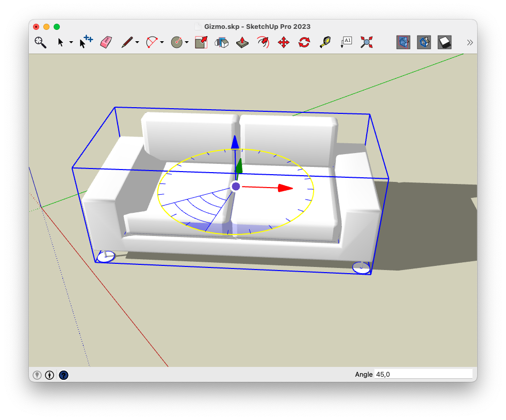Screen dimensions: 506x420
Task: Open the Select tool dropdown arrow
Action: (71, 43)
